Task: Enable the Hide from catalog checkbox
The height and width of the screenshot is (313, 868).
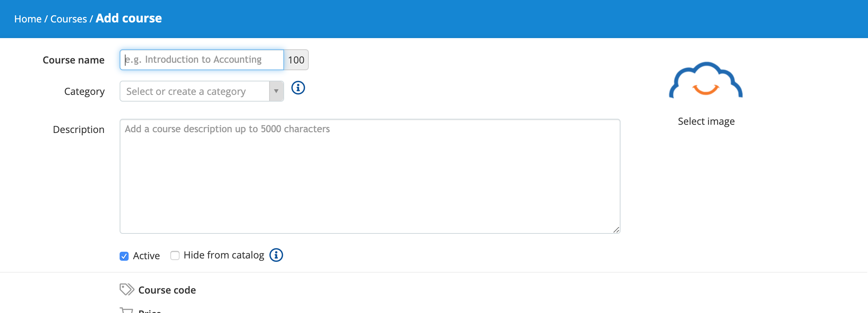Action: (175, 255)
